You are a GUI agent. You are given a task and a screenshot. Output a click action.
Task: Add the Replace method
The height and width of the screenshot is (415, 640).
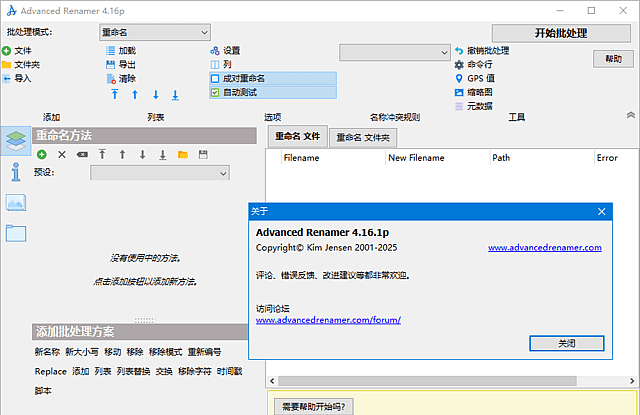point(51,371)
